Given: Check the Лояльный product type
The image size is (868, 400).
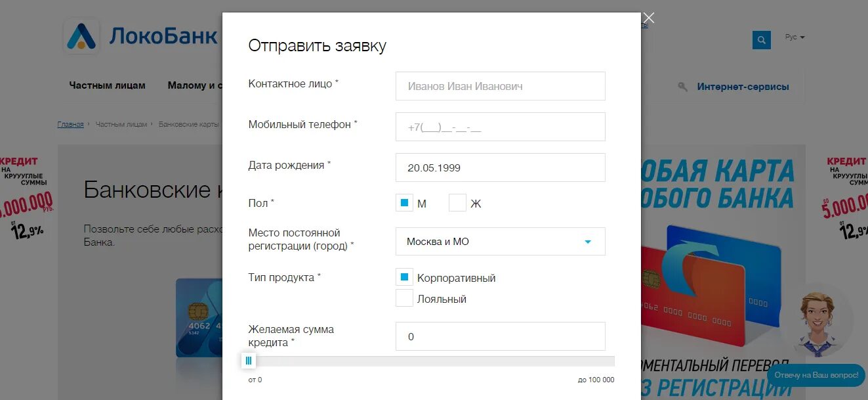Looking at the screenshot, I should 404,298.
